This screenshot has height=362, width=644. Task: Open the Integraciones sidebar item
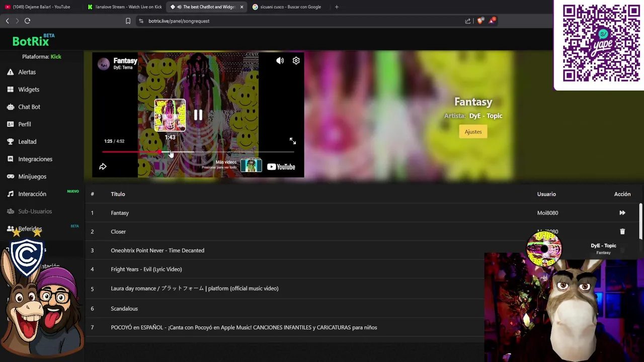pos(35,159)
